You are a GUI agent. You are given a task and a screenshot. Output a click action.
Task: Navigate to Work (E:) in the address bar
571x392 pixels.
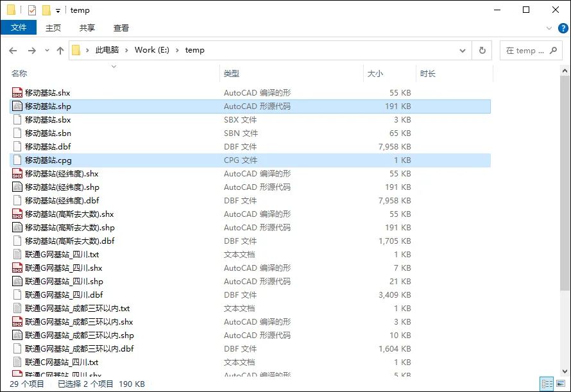pos(152,50)
